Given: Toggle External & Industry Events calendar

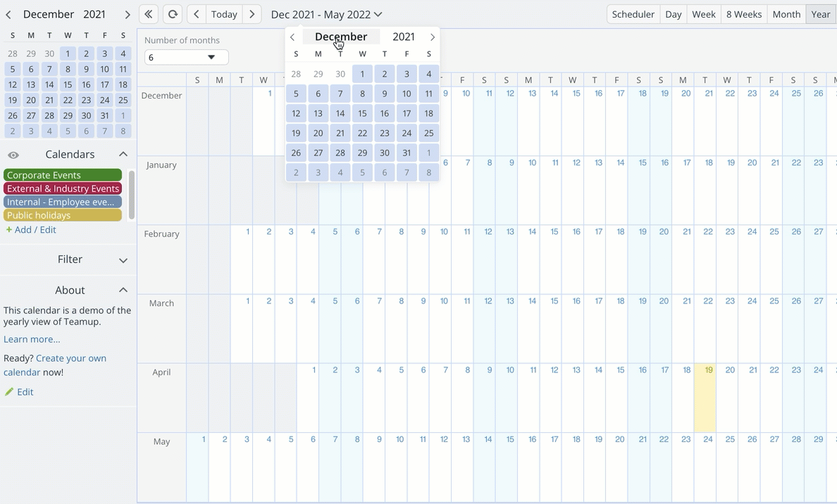Looking at the screenshot, I should point(63,188).
